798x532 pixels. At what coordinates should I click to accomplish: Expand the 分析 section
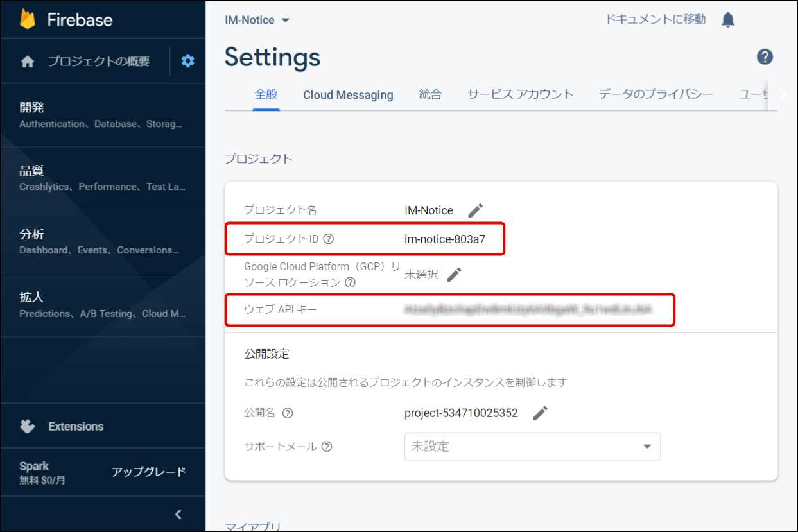pos(103,241)
